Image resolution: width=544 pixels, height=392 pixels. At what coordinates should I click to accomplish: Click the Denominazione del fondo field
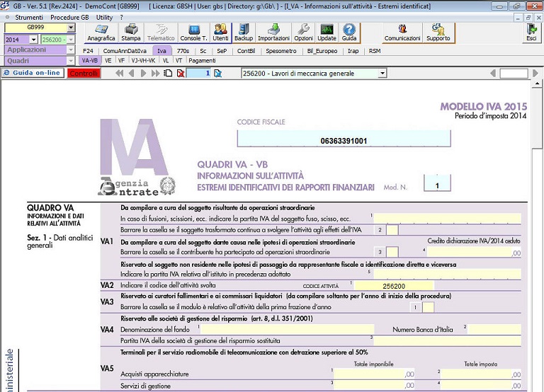288,329
